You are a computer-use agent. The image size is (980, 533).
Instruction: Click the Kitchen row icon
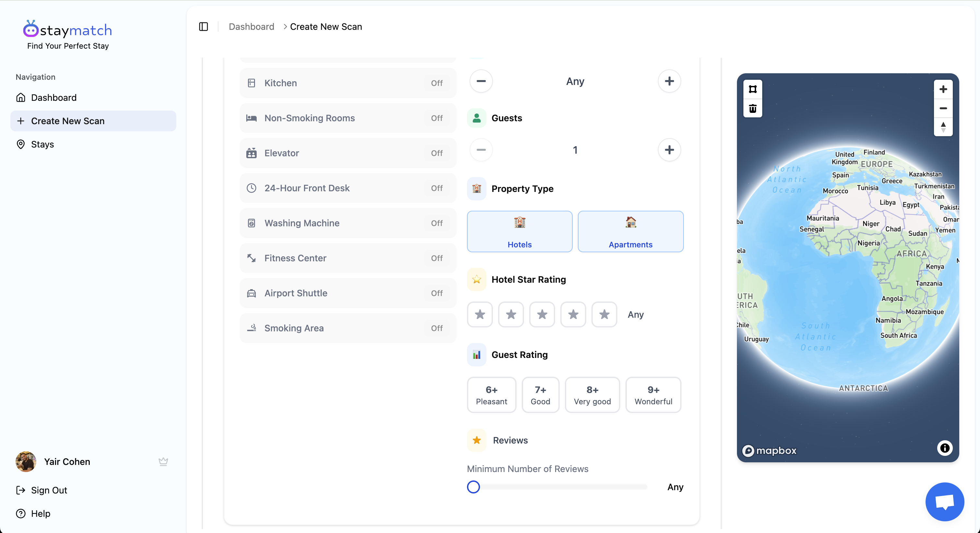pyautogui.click(x=251, y=83)
